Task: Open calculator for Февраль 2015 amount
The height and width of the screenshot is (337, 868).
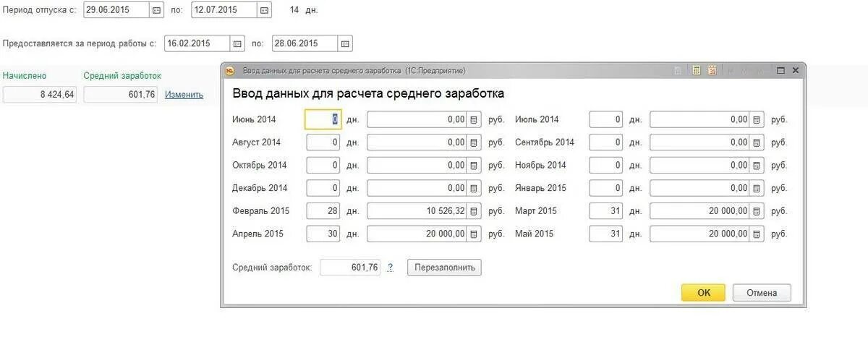Action: pos(474,211)
